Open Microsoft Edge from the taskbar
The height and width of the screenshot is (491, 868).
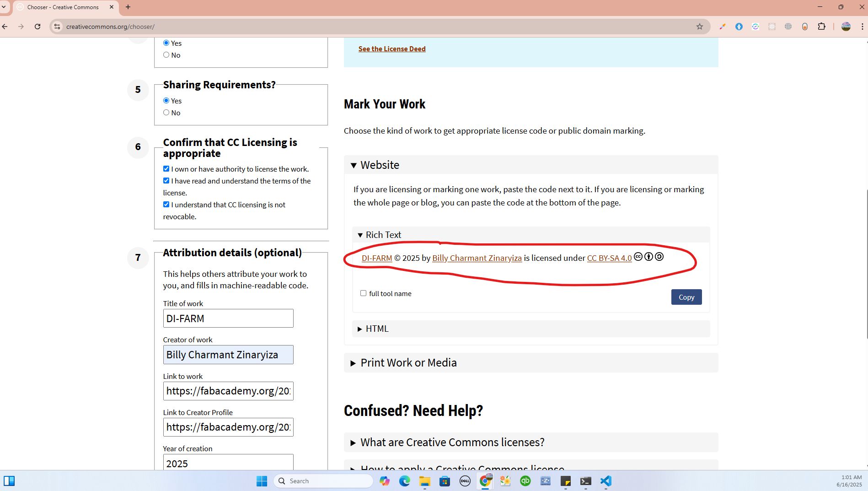(405, 481)
